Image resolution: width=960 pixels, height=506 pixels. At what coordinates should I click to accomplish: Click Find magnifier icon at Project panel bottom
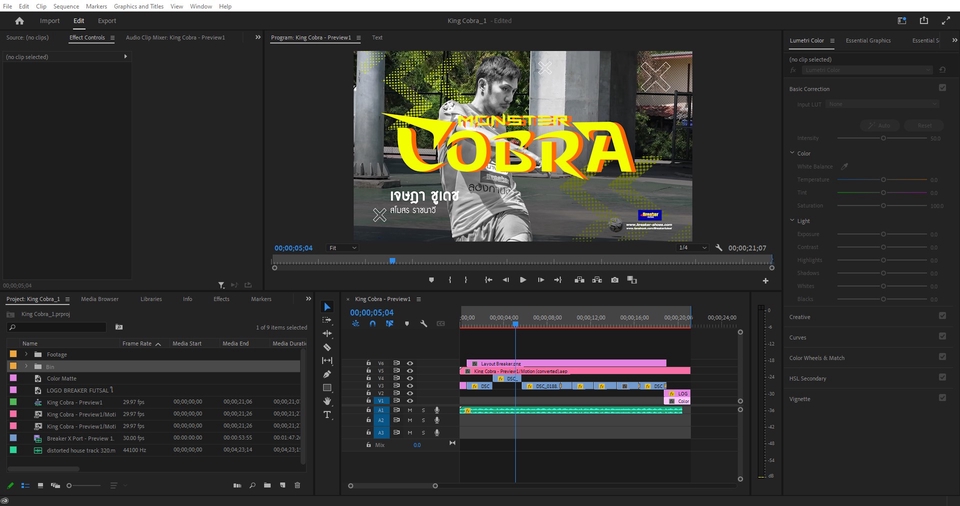click(x=252, y=485)
